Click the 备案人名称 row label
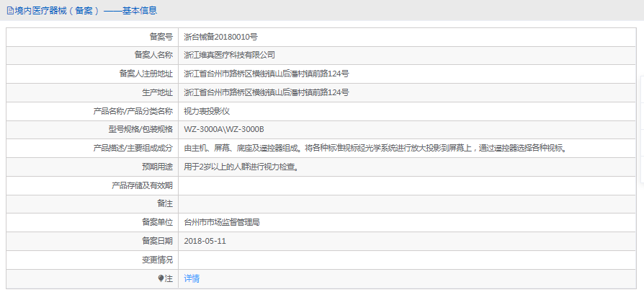 click(153, 55)
